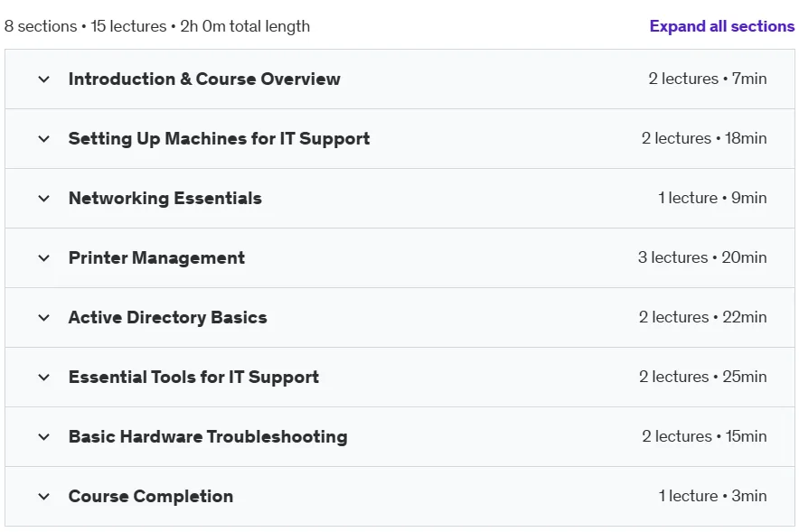Click Active Directory Basics heading

(167, 317)
